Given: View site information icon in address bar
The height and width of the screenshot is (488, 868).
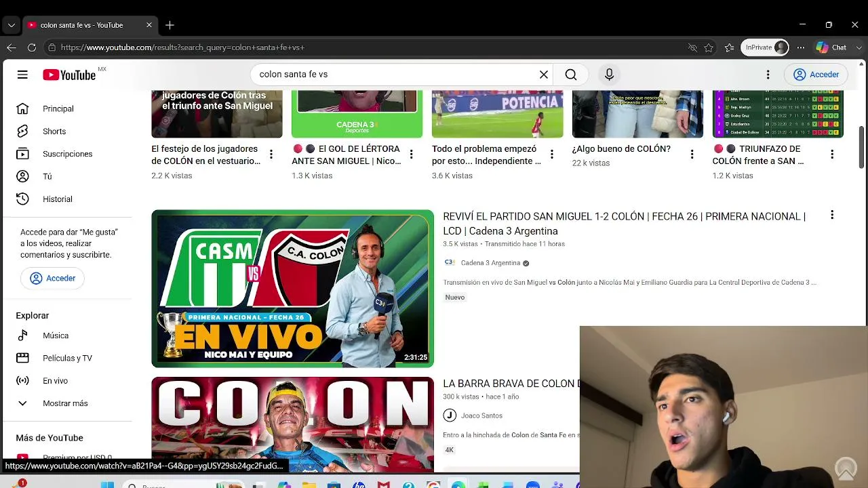Looking at the screenshot, I should [x=52, y=47].
